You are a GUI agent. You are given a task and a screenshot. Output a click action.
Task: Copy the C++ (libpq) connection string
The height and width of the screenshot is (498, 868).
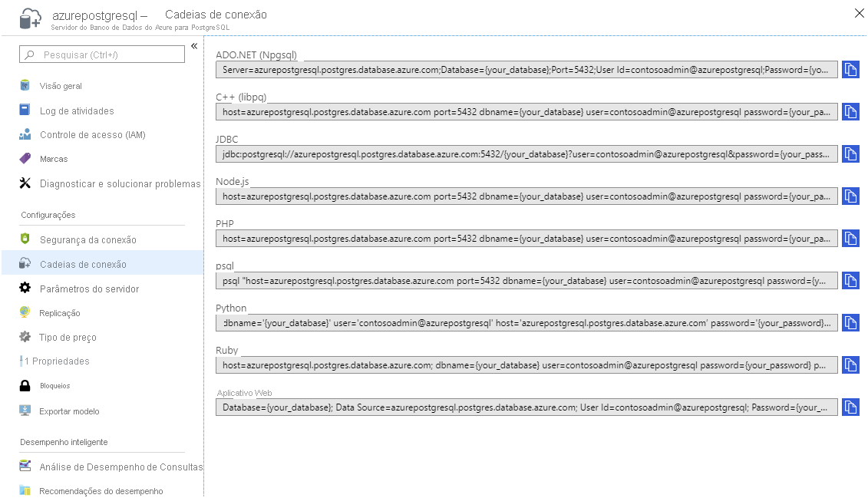click(x=850, y=112)
